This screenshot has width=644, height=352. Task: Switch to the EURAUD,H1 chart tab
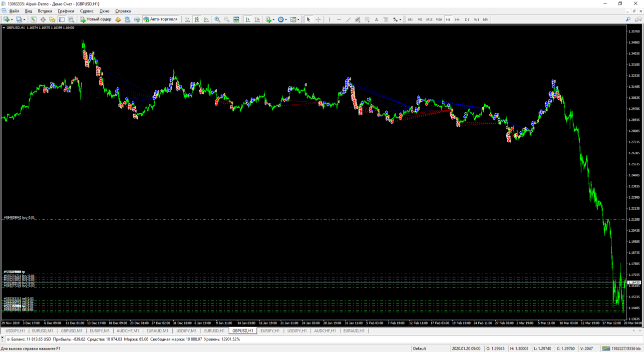(354, 331)
